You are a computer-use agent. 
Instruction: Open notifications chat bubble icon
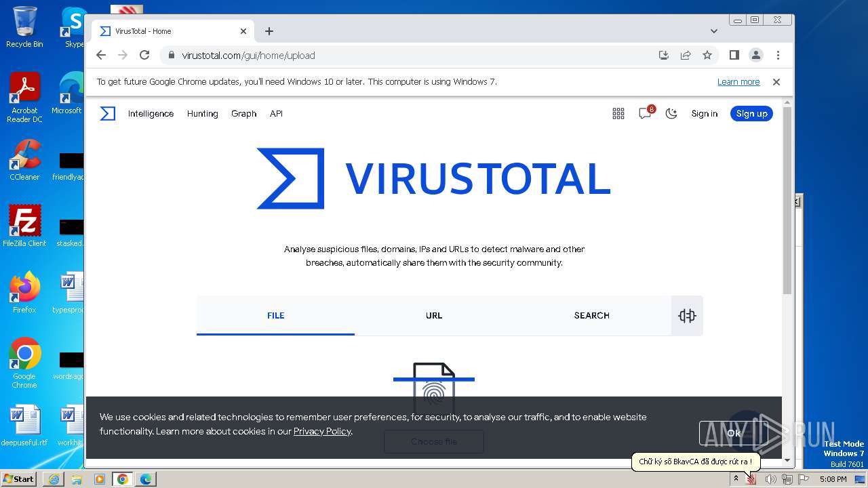point(645,114)
